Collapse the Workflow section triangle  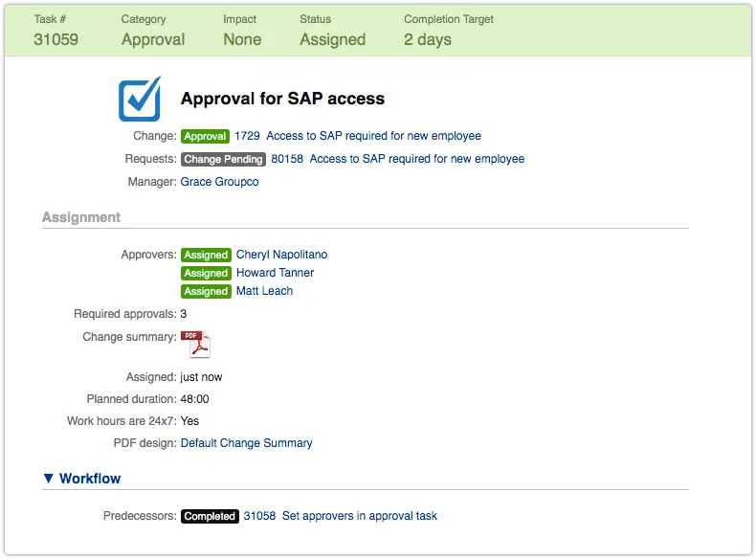48,478
